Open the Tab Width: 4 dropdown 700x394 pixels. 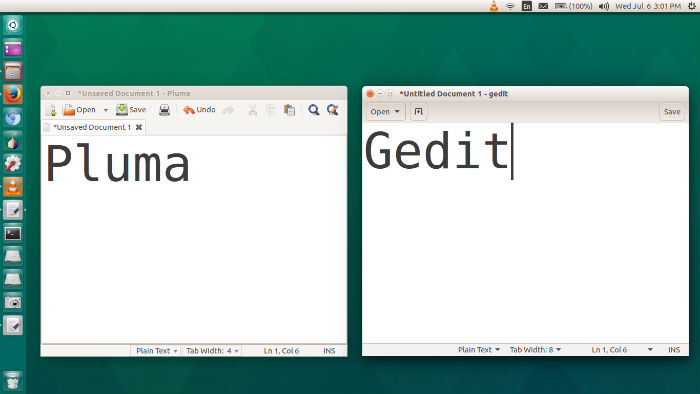click(212, 351)
